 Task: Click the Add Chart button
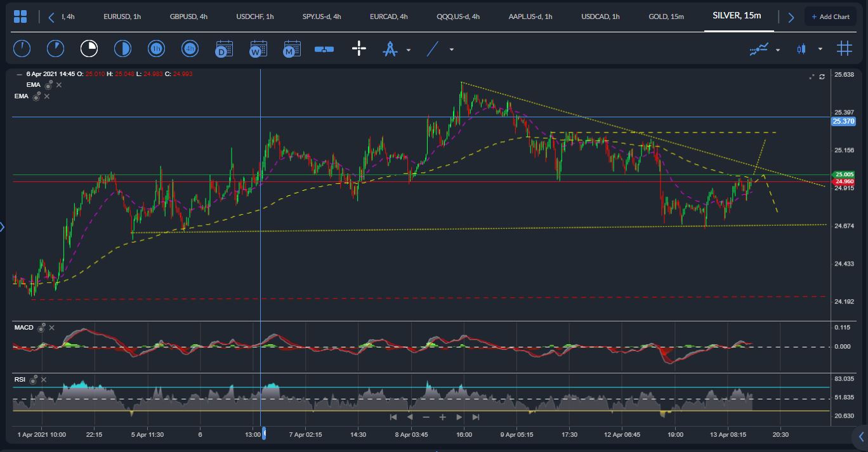830,16
